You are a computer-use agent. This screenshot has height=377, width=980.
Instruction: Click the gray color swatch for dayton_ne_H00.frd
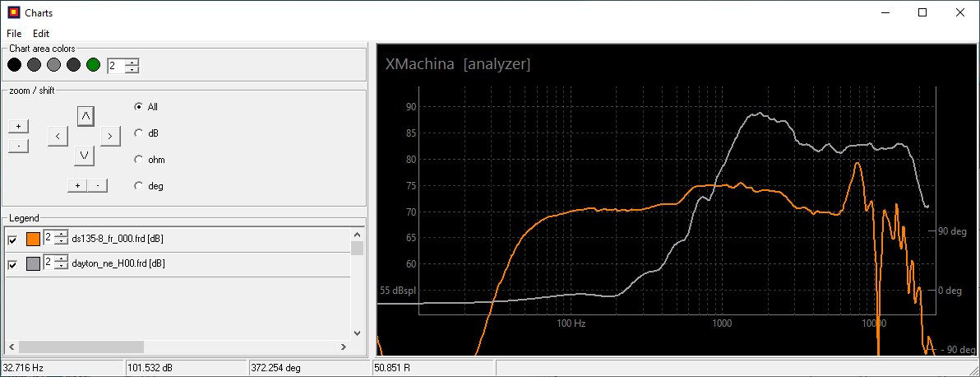click(33, 264)
